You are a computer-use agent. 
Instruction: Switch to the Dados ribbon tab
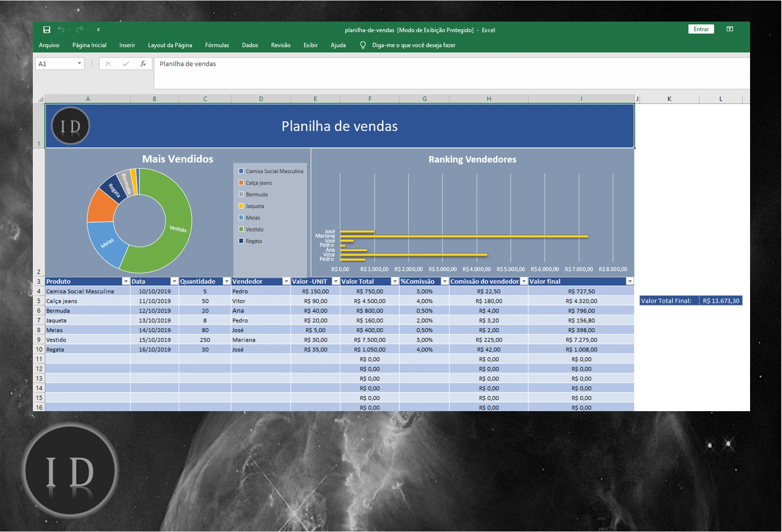pyautogui.click(x=250, y=45)
